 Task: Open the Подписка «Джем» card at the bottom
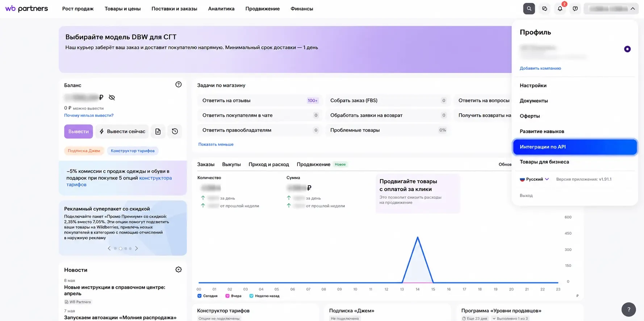(388, 312)
